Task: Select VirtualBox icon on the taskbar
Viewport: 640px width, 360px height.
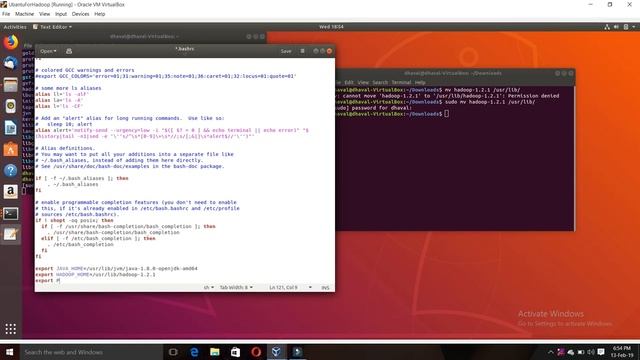Action: point(276,352)
